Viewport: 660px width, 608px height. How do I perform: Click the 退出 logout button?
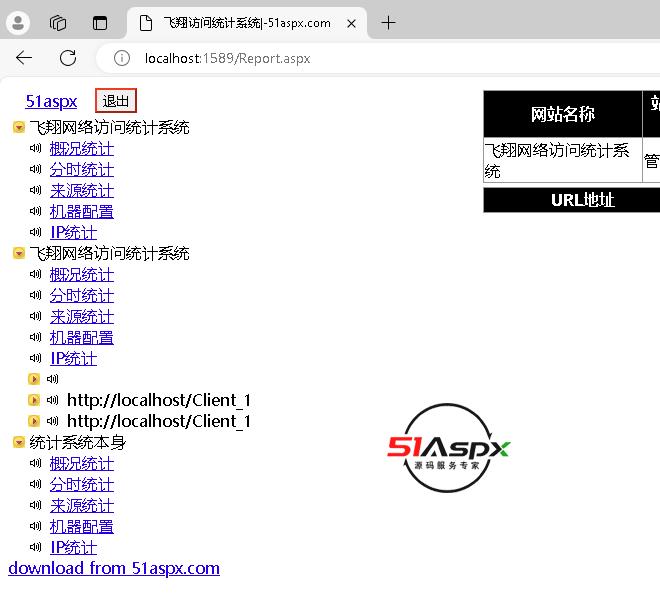click(x=116, y=101)
